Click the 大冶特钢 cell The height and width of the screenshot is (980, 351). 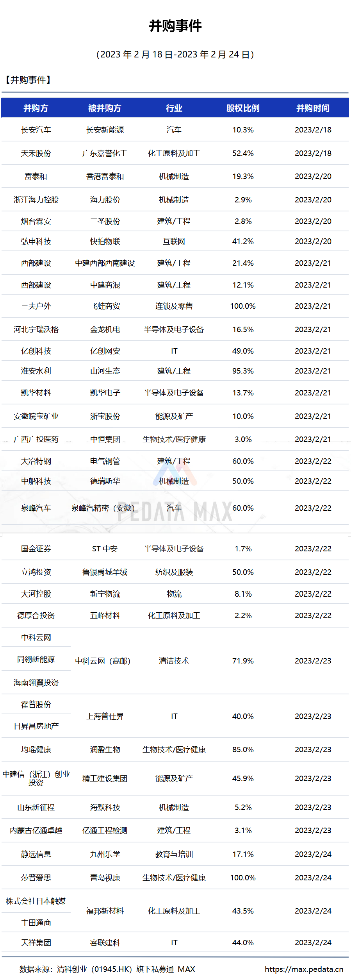(36, 461)
